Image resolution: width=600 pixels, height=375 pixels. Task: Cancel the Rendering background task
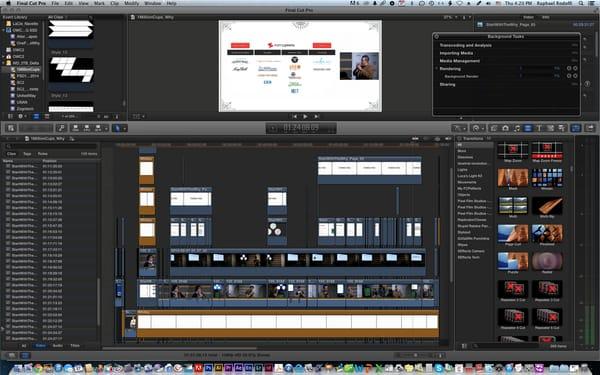pos(575,68)
